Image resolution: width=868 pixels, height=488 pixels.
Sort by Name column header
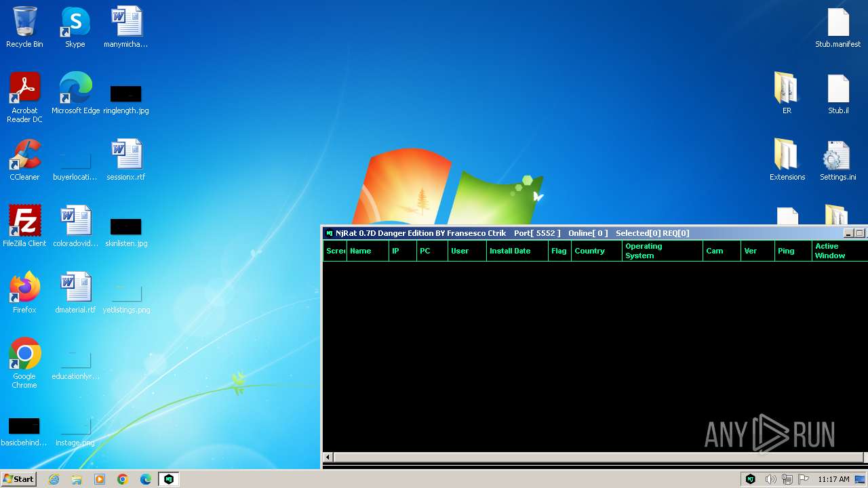click(x=368, y=251)
